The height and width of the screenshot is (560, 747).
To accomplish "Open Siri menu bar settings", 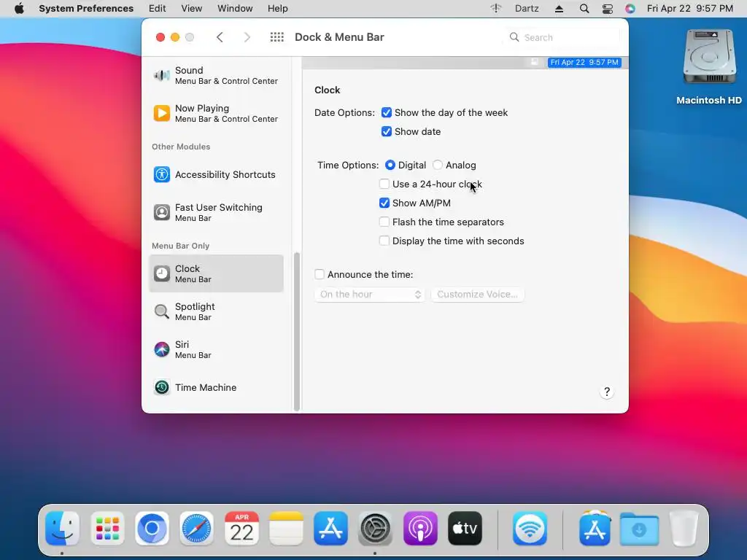I will coord(216,349).
